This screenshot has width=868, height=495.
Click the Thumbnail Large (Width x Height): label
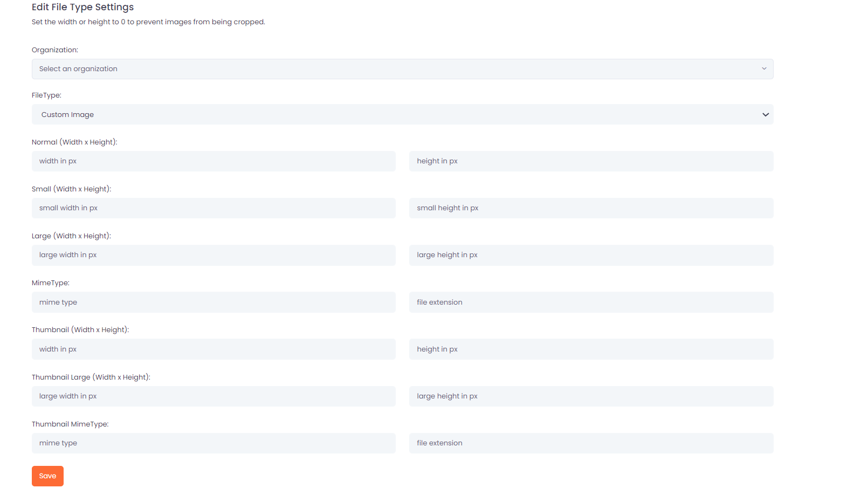tap(91, 377)
